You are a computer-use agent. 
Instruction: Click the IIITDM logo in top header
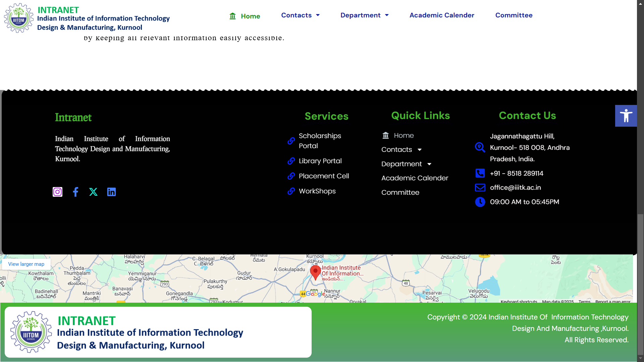coord(19,18)
